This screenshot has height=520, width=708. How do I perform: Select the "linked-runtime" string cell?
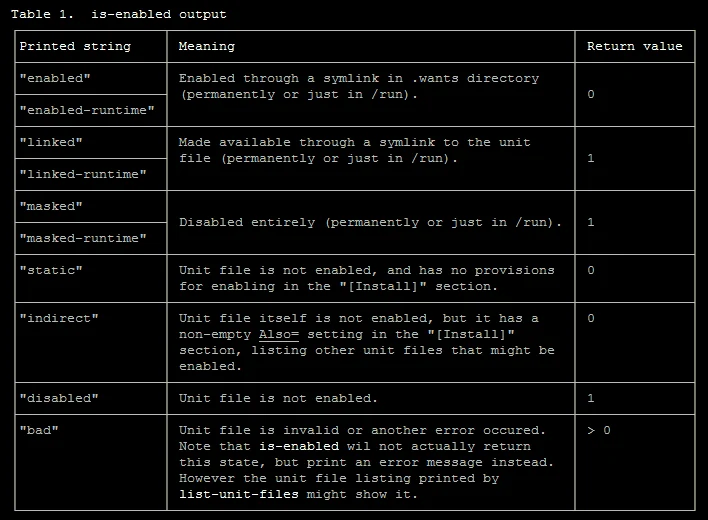click(83, 174)
